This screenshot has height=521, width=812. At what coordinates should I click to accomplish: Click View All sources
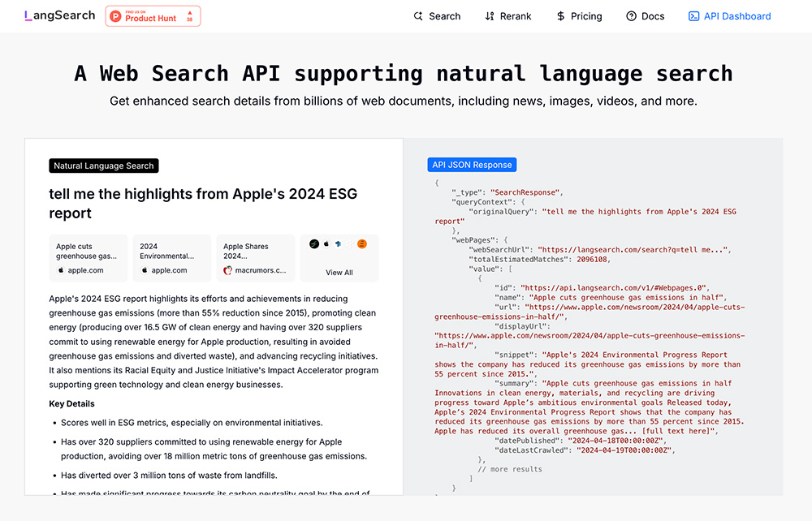(x=339, y=272)
